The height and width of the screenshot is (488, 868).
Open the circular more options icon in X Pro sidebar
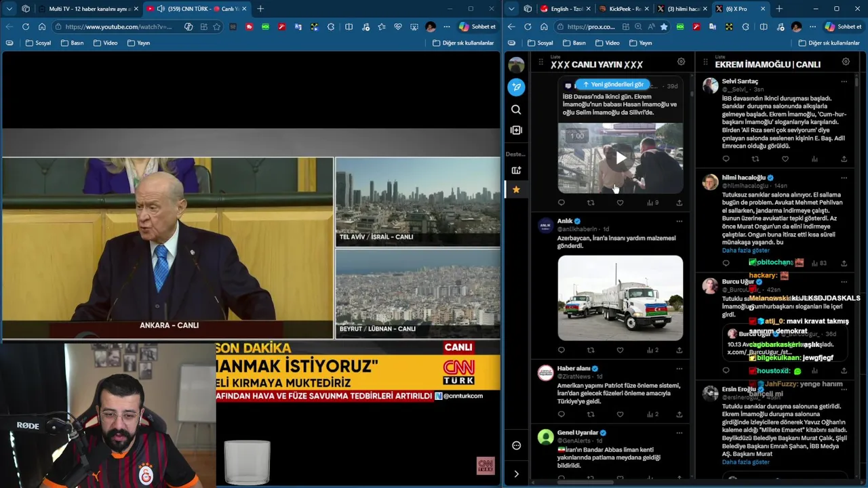(516, 445)
